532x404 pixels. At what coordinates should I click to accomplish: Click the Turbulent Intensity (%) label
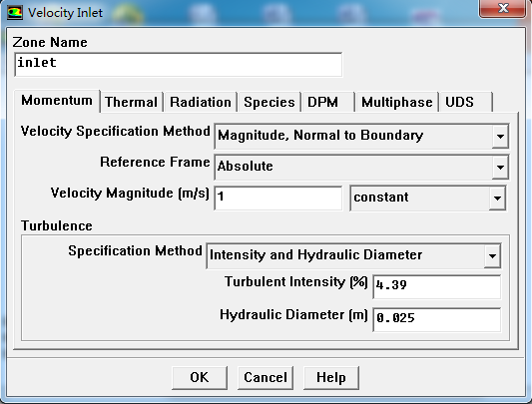tap(296, 282)
